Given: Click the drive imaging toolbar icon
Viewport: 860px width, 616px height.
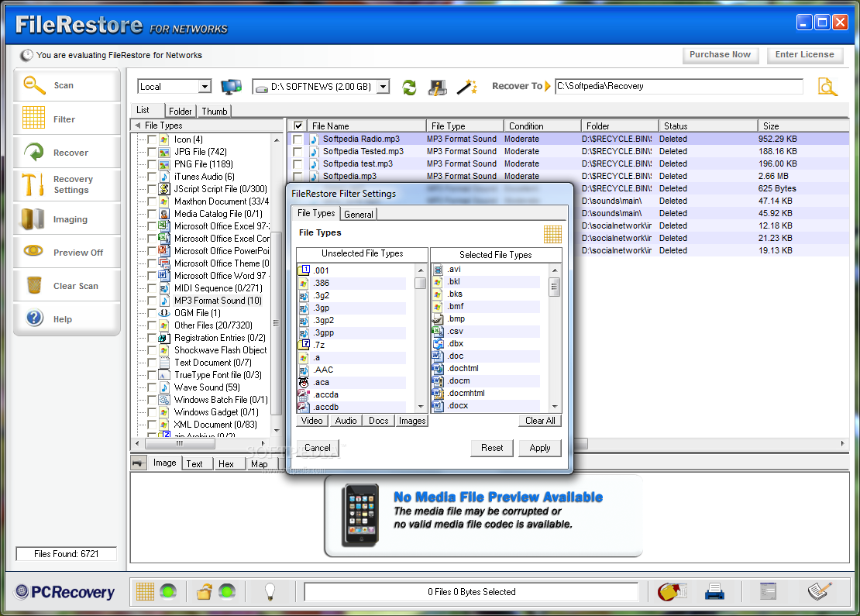Looking at the screenshot, I should (x=438, y=87).
